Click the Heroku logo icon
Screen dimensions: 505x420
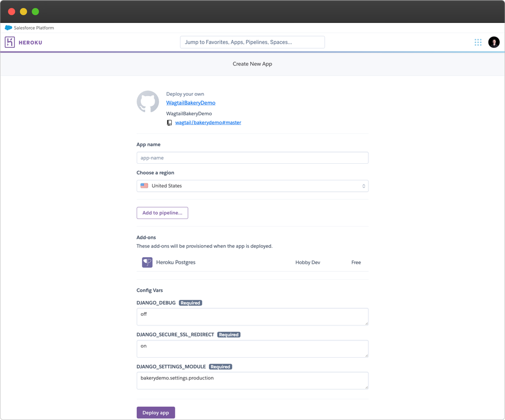pyautogui.click(x=10, y=42)
